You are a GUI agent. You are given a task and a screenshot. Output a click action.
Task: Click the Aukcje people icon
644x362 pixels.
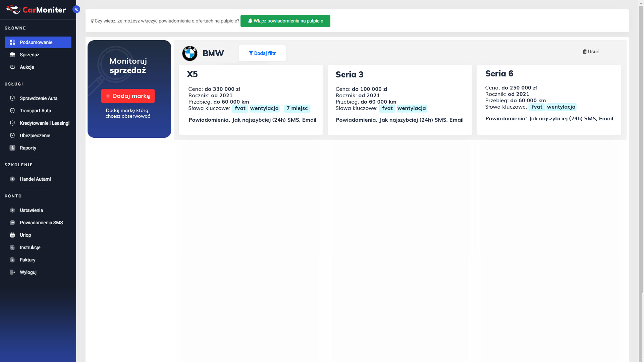(x=12, y=67)
